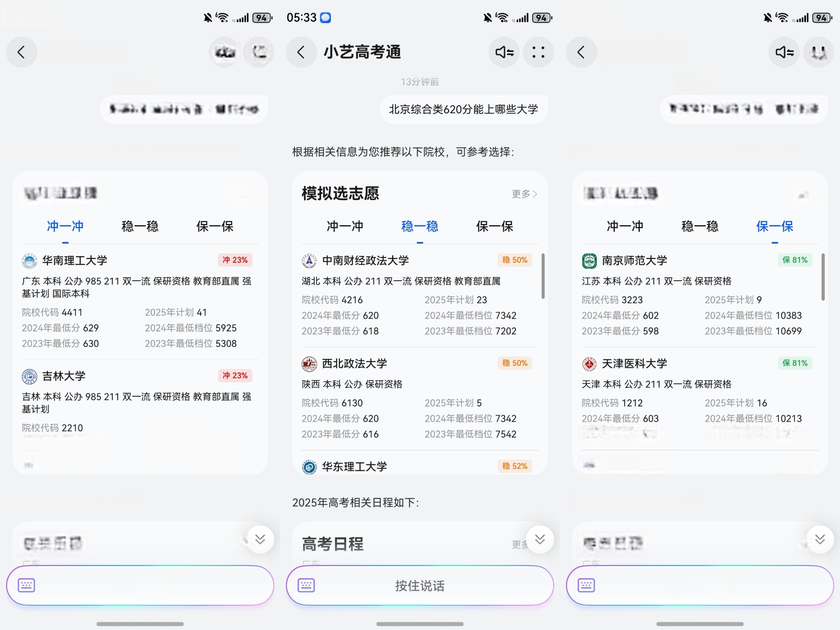Switch to 稳一稳 tab in the left screen
Screen dimensions: 840x630
140,226
